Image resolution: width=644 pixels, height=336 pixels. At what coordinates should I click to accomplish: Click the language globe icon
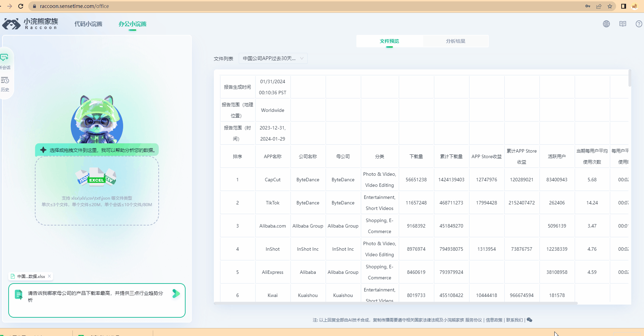point(606,24)
